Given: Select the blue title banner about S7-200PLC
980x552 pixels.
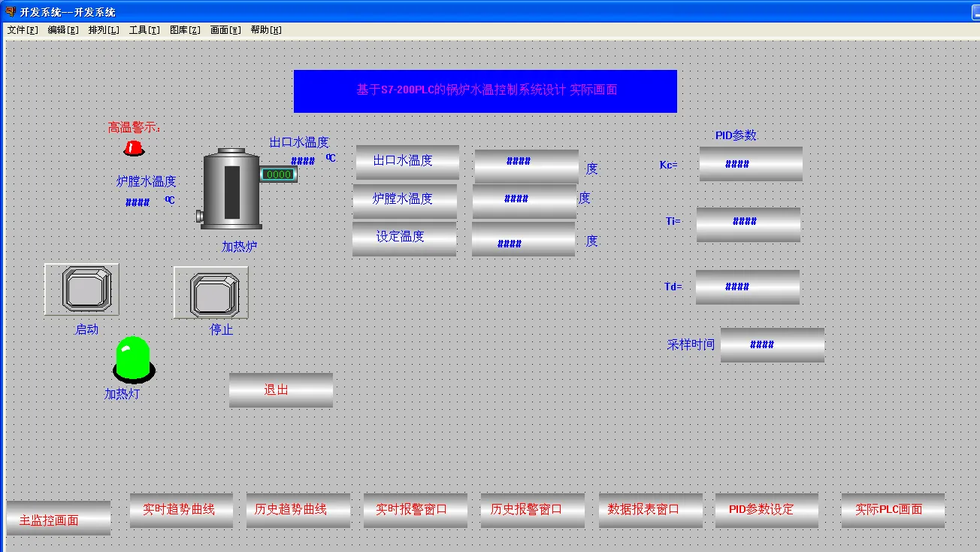Looking at the screenshot, I should 485,91.
